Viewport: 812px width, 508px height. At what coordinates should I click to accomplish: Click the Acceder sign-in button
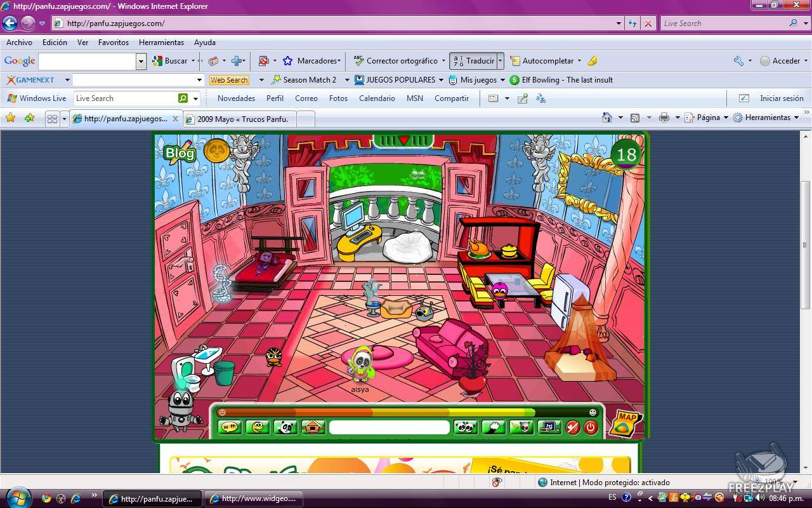click(780, 61)
